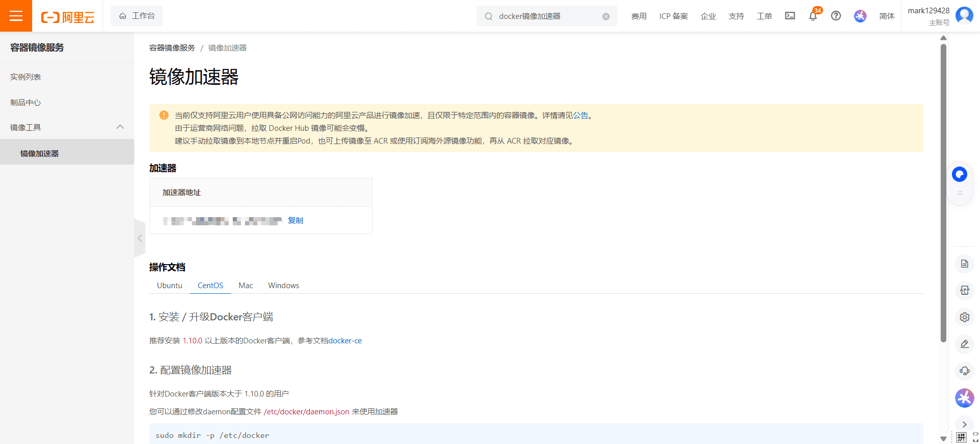This screenshot has width=980, height=444.
Task: Switch to the Mac tab
Action: click(x=246, y=286)
